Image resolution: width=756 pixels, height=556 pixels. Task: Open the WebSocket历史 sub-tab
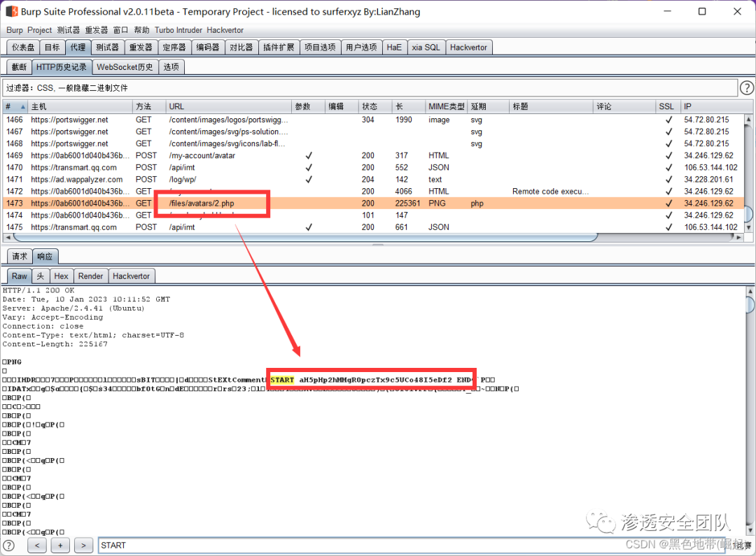coord(125,67)
